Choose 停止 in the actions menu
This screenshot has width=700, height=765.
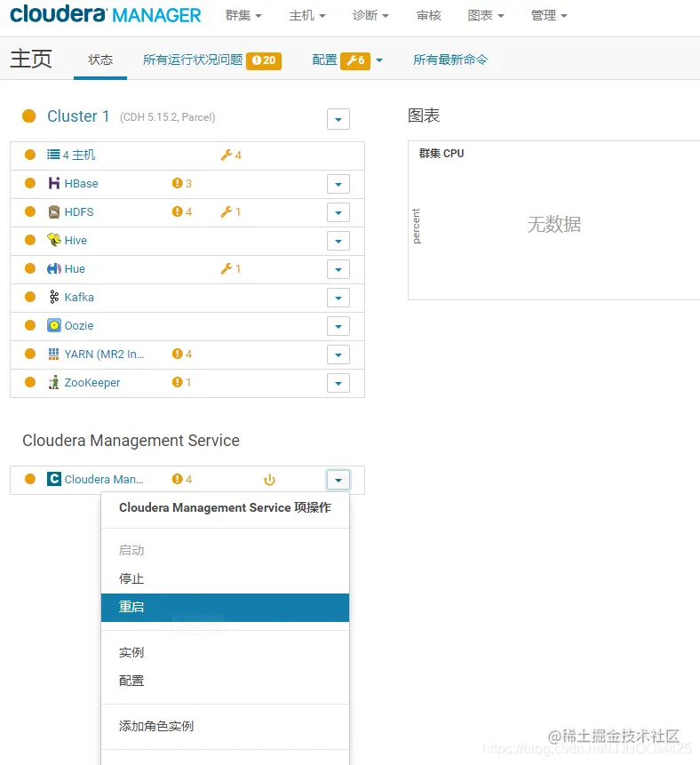tap(225, 578)
